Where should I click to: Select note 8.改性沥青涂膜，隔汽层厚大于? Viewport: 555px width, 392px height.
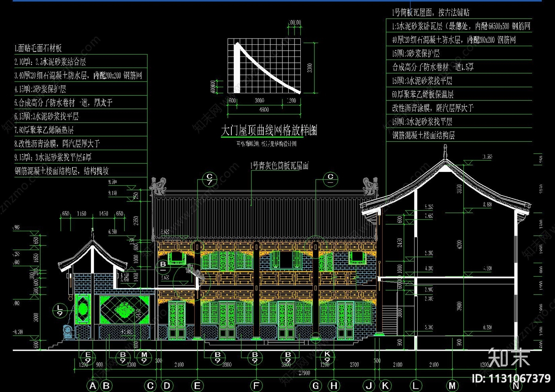point(57,143)
